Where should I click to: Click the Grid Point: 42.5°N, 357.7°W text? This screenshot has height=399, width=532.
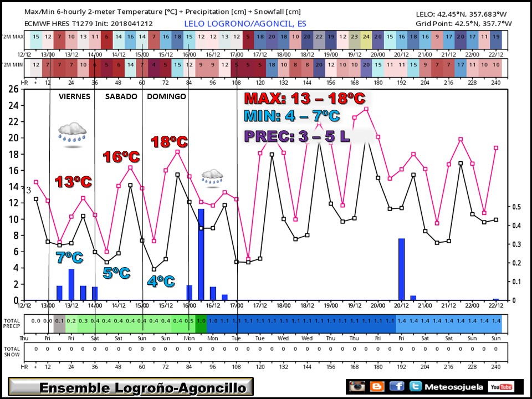pos(463,24)
